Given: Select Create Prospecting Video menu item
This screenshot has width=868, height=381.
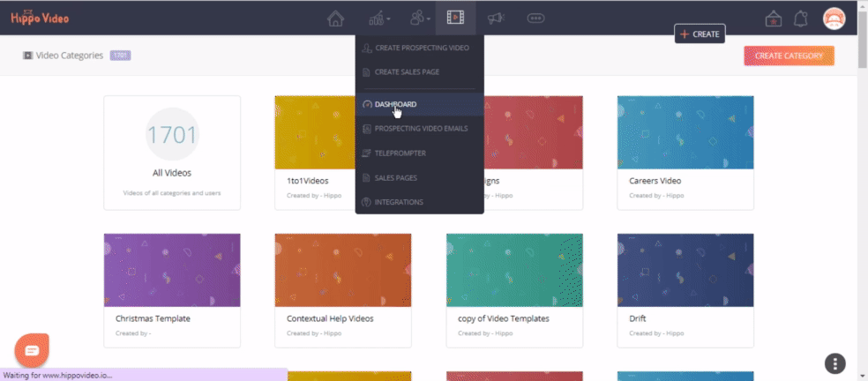Looking at the screenshot, I should [420, 49].
